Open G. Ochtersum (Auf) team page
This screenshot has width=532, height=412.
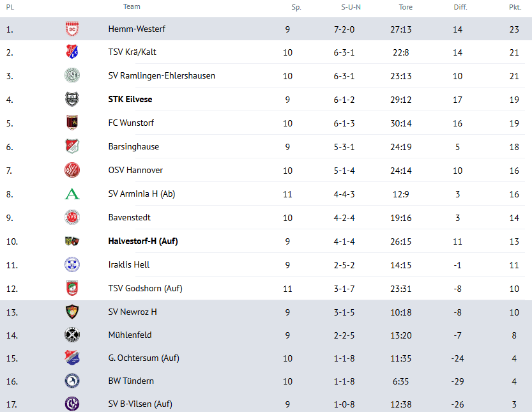coord(144,358)
